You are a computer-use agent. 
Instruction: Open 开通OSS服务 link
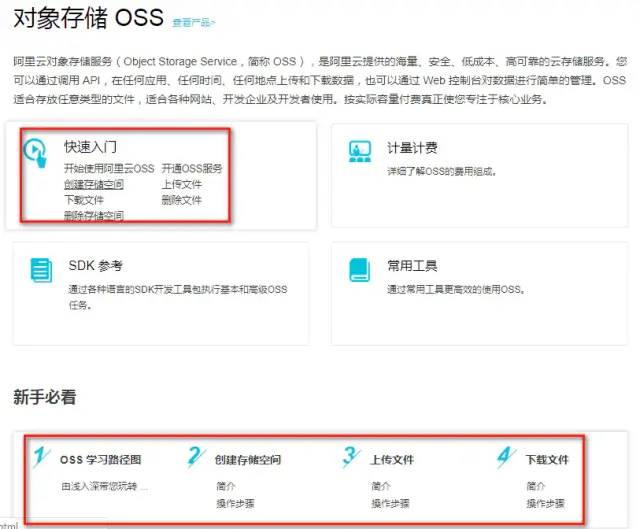point(192,169)
